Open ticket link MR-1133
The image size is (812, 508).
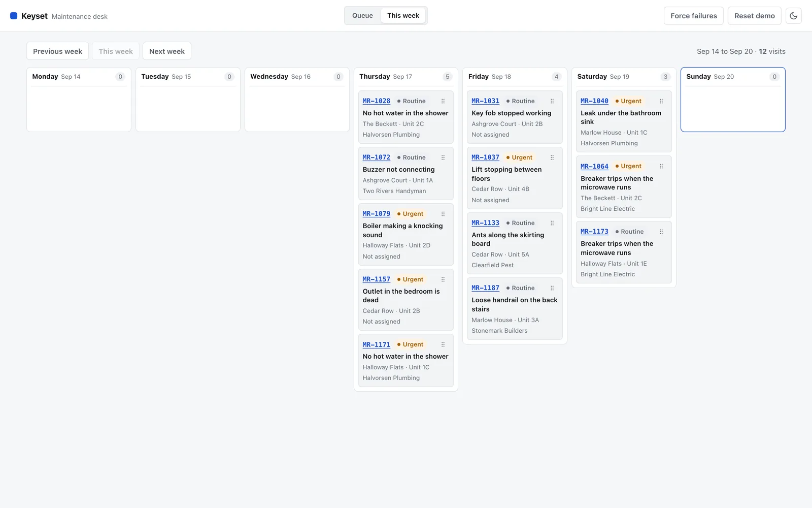pos(486,223)
